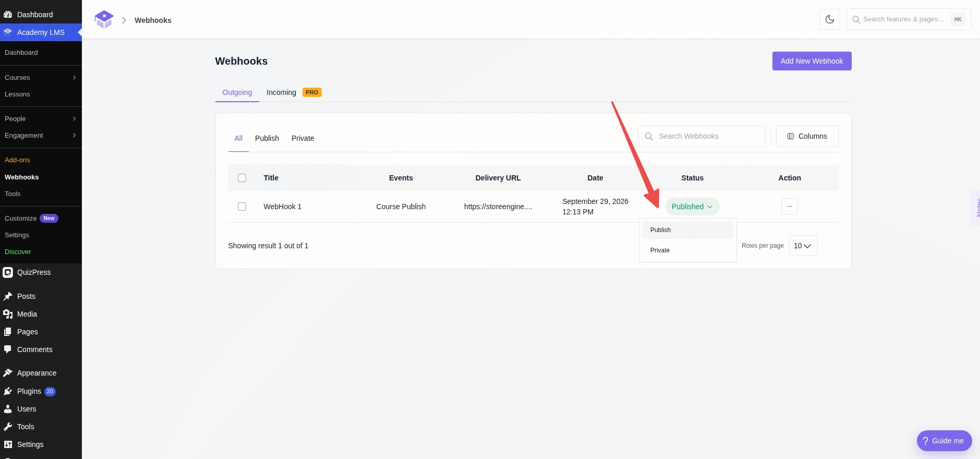980x459 pixels.
Task: Open the Published status dropdown
Action: [692, 207]
